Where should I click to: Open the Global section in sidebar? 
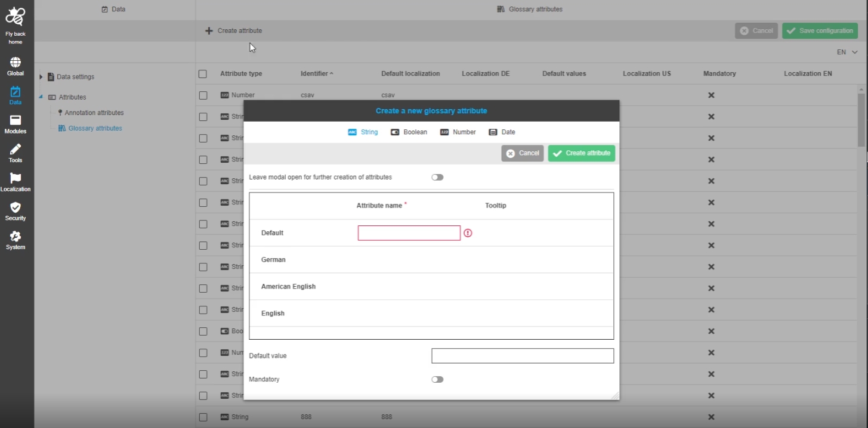16,63
